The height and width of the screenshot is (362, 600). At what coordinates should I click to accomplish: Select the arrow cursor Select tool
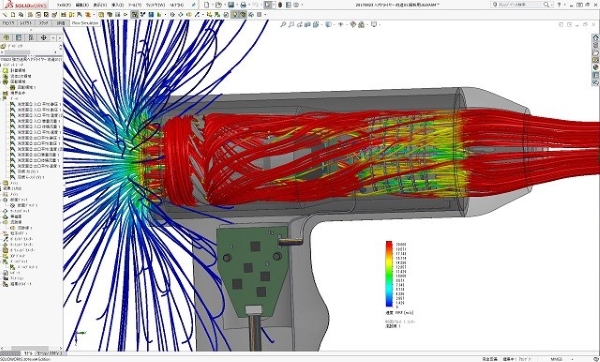pyautogui.click(x=268, y=5)
